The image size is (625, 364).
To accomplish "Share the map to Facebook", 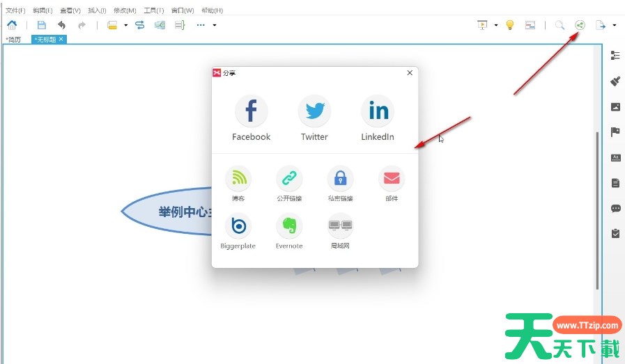I will pos(251,111).
